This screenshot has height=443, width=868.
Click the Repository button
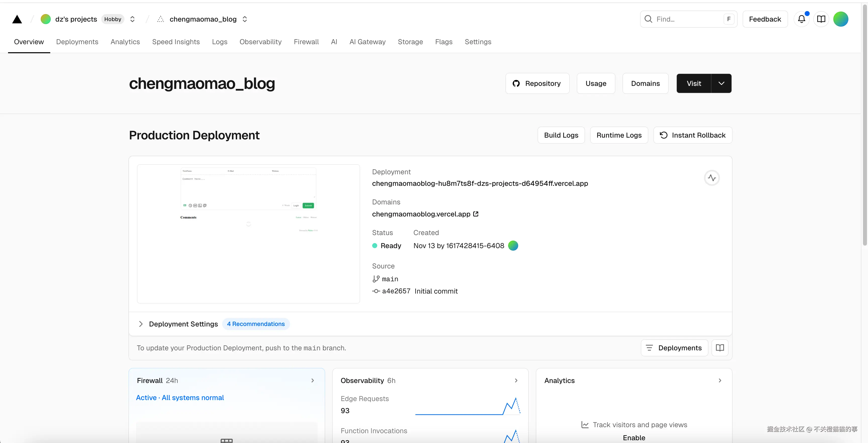538,83
